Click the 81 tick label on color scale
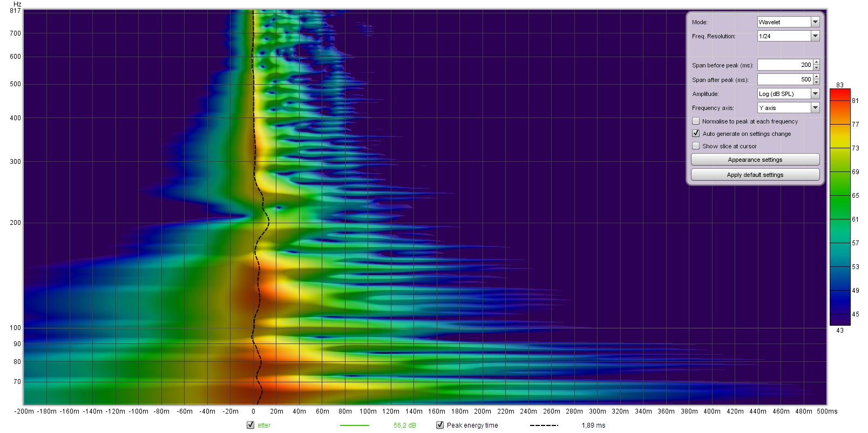The image size is (868, 433). pos(856,101)
